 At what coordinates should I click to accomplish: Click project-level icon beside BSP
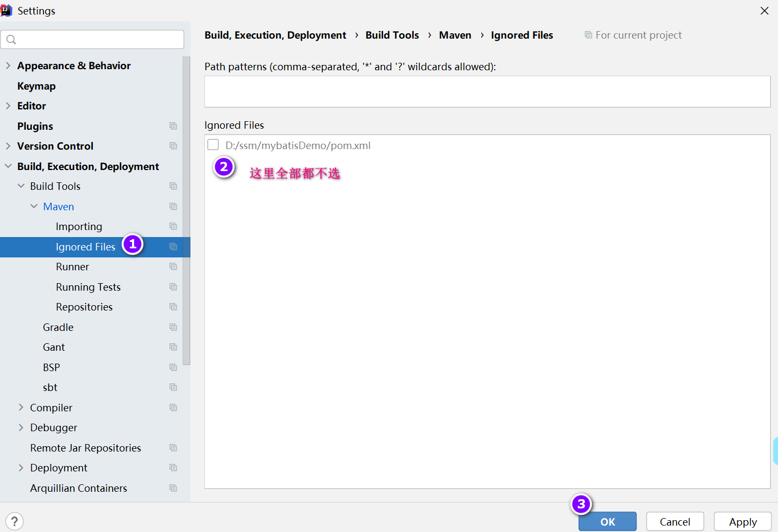[173, 367]
